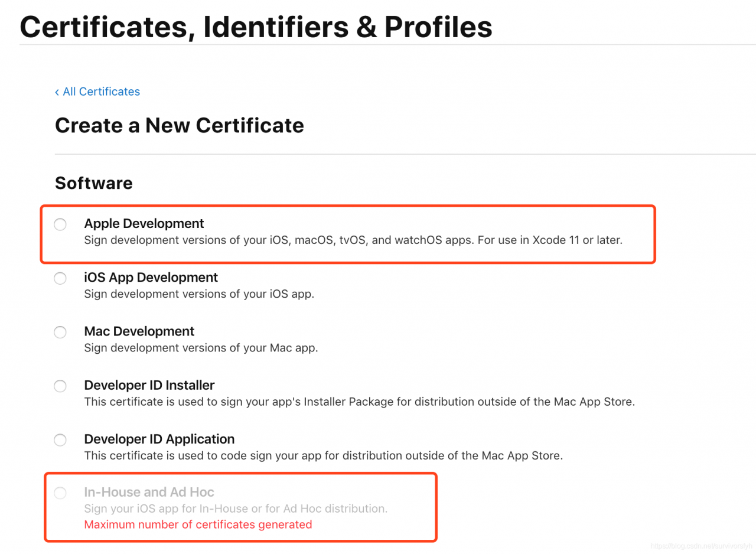Click the Installer Package distribution description
The image size is (756, 554).
pyautogui.click(x=359, y=402)
